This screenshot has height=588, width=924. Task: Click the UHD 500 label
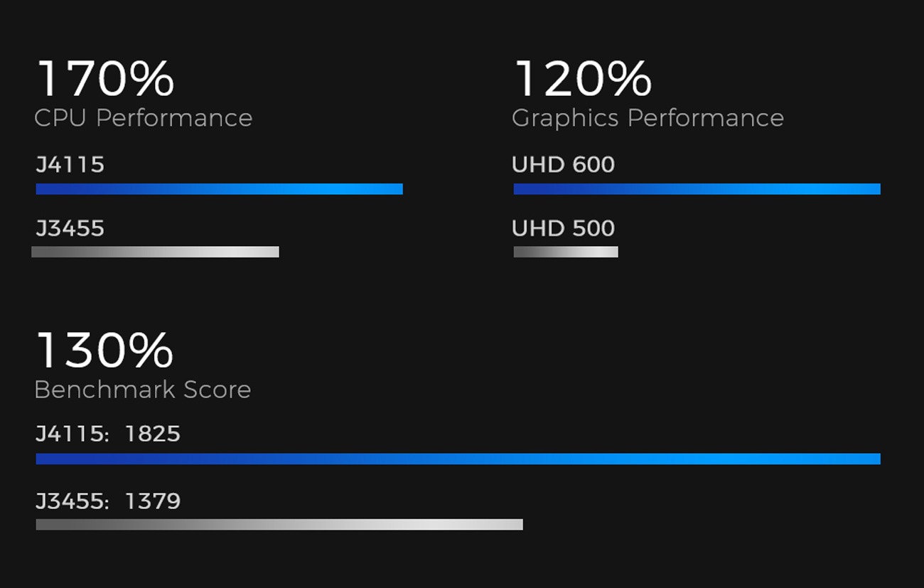pyautogui.click(x=564, y=228)
